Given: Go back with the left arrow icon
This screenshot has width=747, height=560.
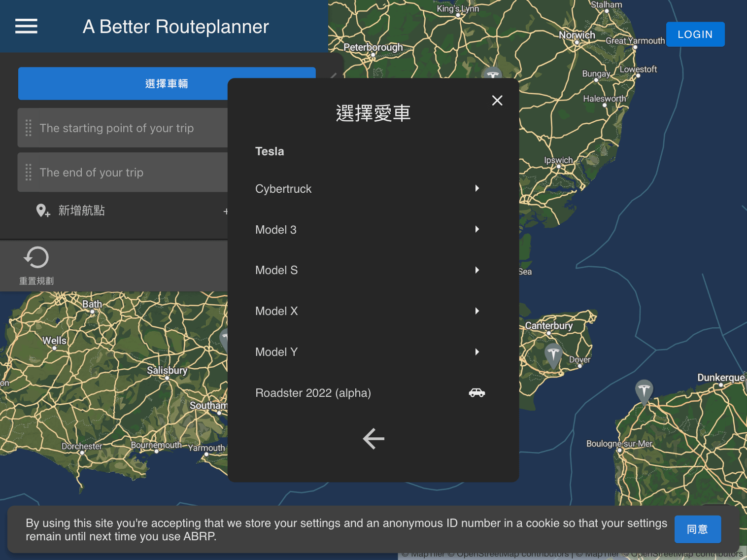Looking at the screenshot, I should 373,439.
